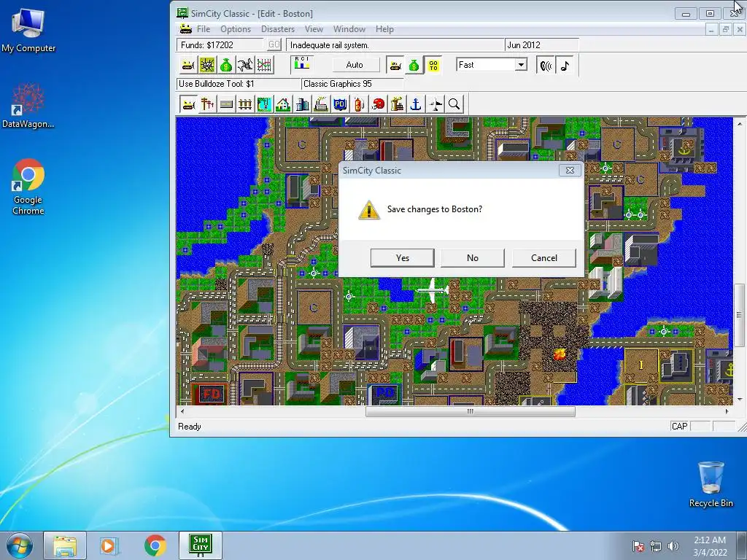747x560 pixels.
Task: Click the map's right scroll arrow
Action: click(727, 411)
